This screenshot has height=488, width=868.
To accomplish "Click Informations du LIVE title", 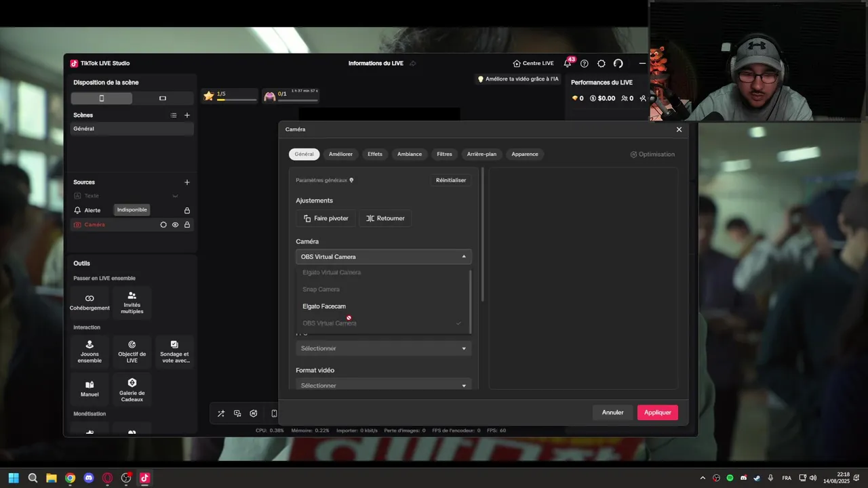I will pyautogui.click(x=376, y=63).
